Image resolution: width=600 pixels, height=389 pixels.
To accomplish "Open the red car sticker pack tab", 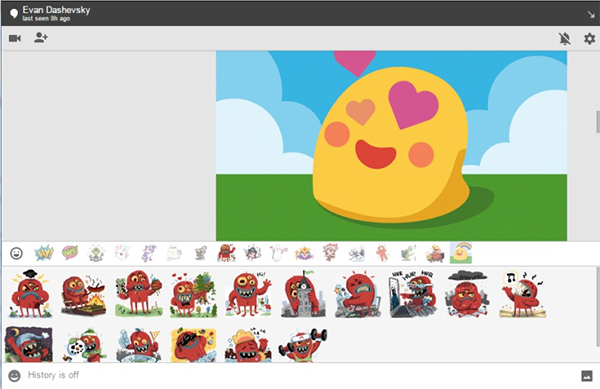I will pos(435,253).
